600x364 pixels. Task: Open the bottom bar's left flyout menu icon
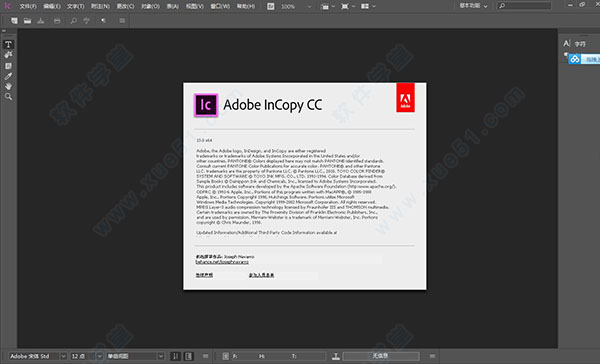tap(205, 356)
